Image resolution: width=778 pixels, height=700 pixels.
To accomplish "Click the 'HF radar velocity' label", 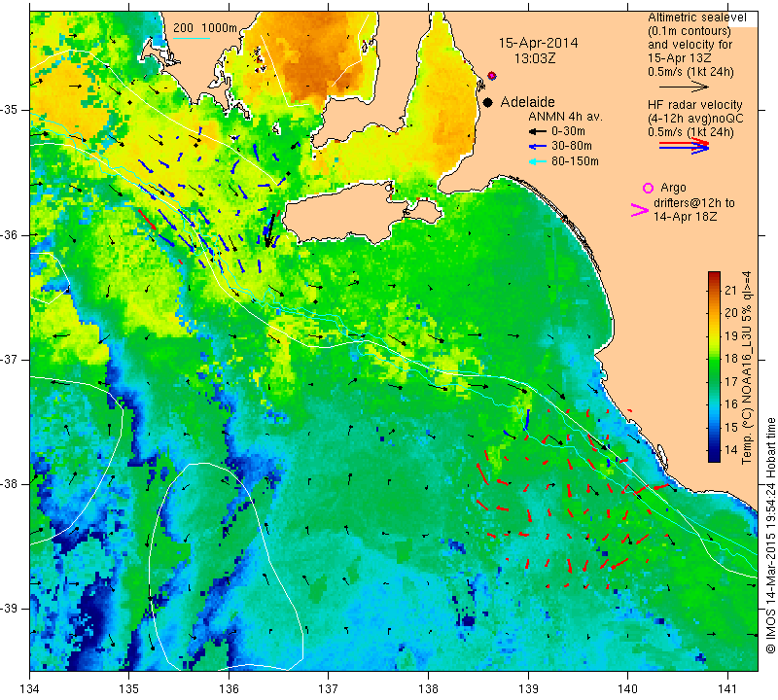I will tap(695, 105).
